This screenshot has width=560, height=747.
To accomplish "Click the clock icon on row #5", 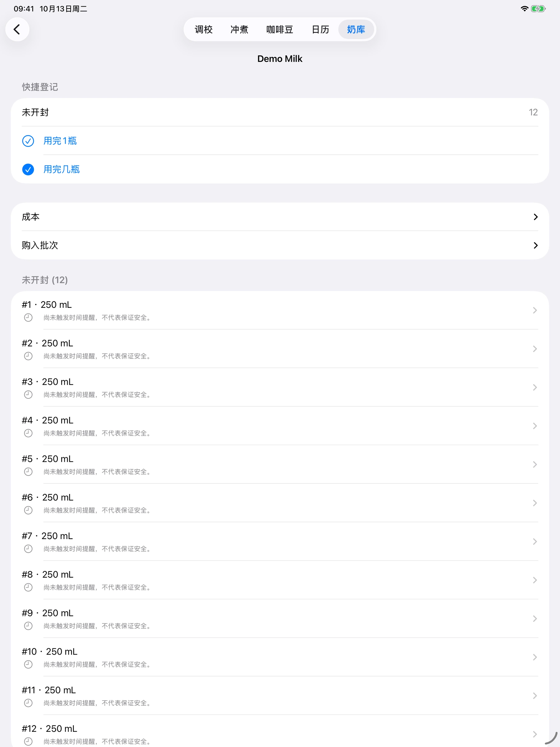I will coord(28,472).
